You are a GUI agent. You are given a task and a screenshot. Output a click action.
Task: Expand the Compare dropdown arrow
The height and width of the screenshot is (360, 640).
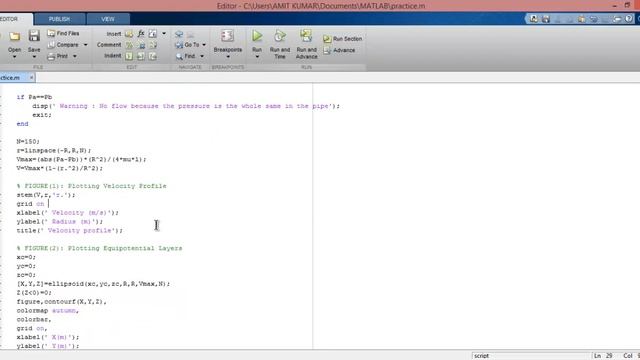85,45
